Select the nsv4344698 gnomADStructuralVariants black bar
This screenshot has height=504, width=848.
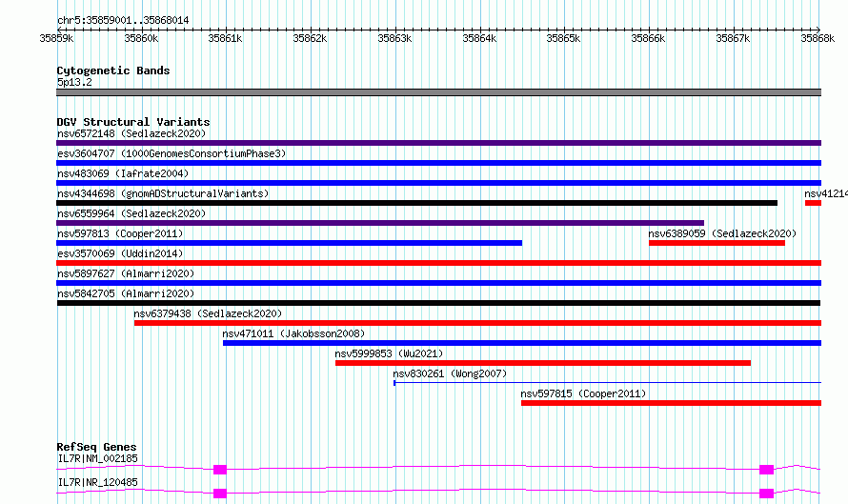tap(417, 203)
